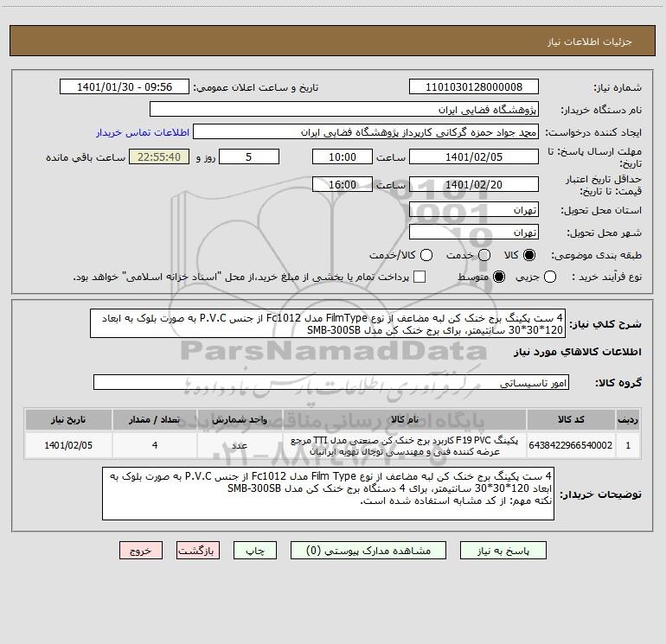Click price validity date 1401/02/20 field
This screenshot has width=666, height=644.
(x=474, y=184)
